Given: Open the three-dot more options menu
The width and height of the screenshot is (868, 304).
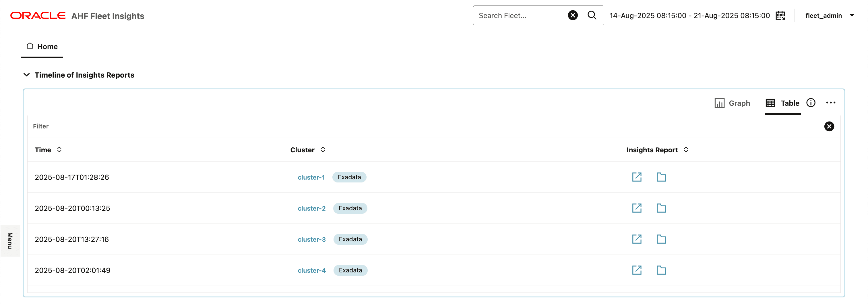Looking at the screenshot, I should pyautogui.click(x=831, y=103).
